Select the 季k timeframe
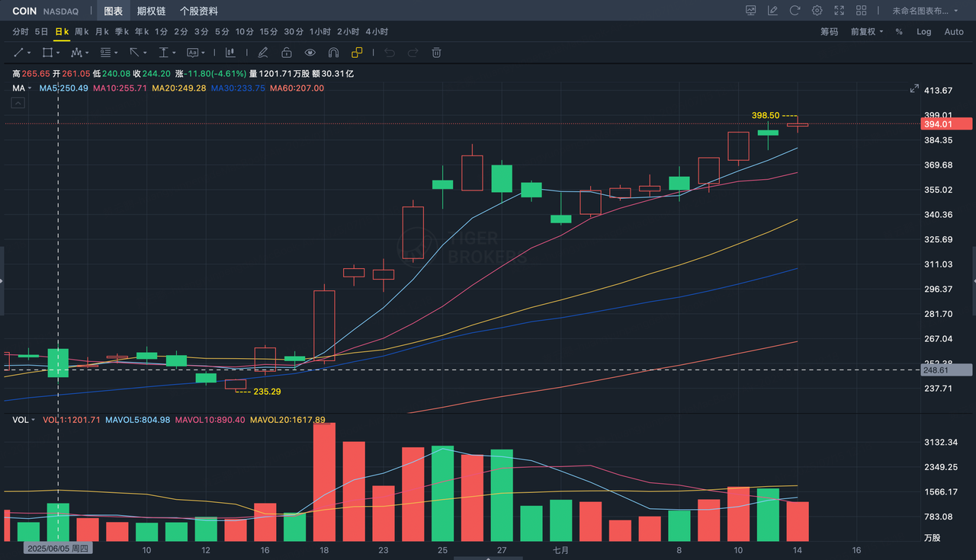976x560 pixels. click(122, 31)
